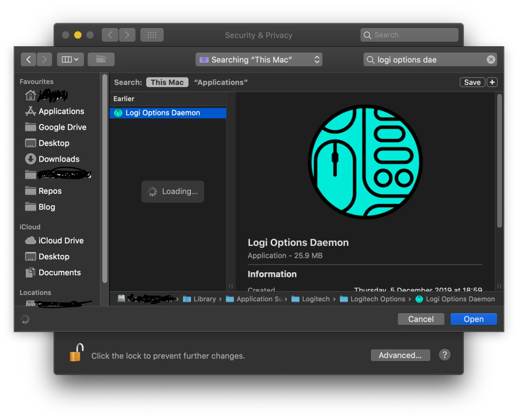Click the "Application - 25.9 MB" text
This screenshot has width=518, height=420.
(285, 255)
